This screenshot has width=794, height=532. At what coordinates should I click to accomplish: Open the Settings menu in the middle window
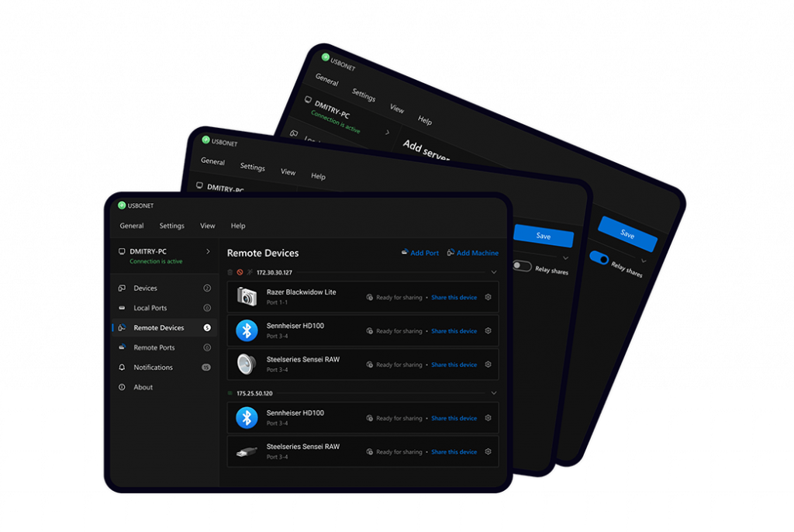click(253, 167)
